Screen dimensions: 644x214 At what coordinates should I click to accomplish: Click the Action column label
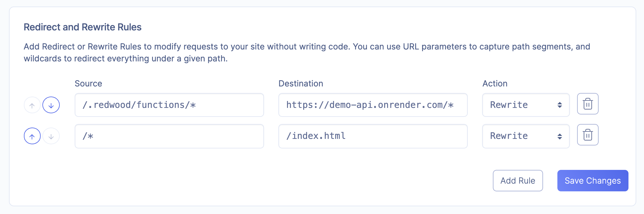point(495,83)
